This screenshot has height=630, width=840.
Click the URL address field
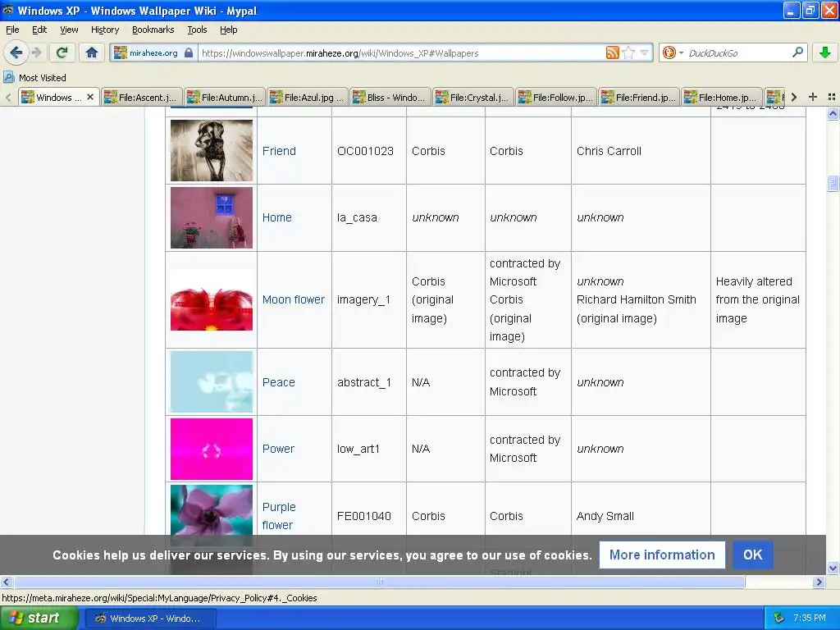point(402,53)
